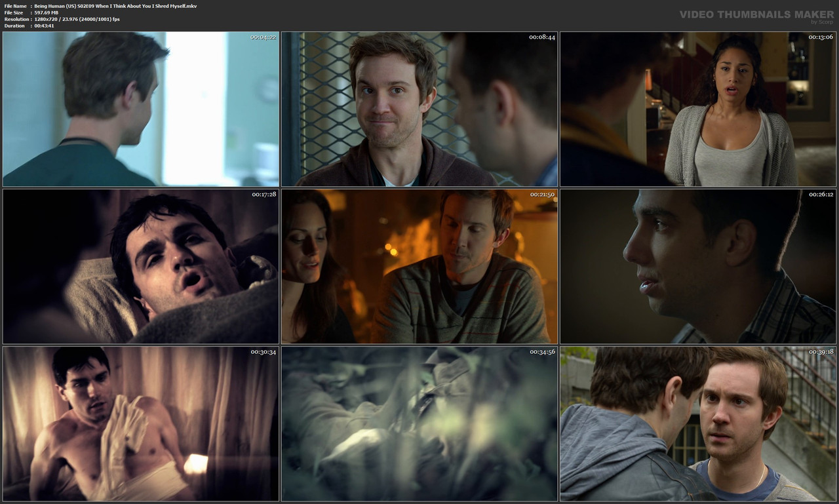Open the thumbnail at timestamp 00:04:22
839x504 pixels.
140,108
